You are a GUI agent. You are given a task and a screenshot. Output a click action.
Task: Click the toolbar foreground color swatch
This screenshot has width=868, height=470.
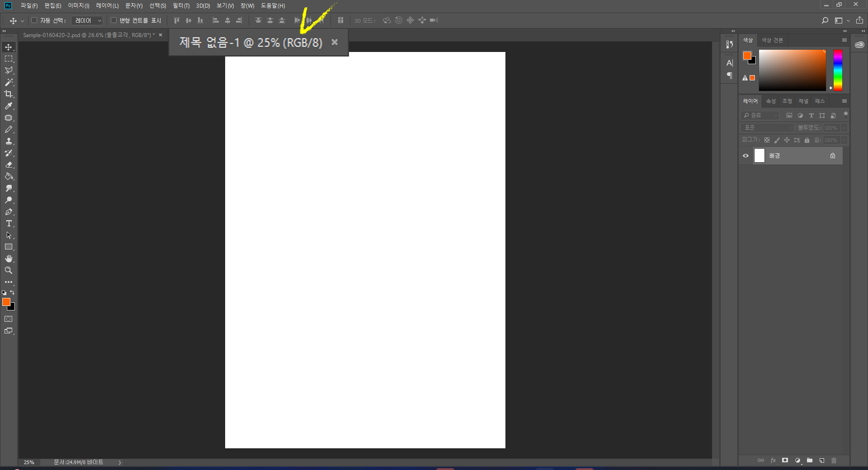click(x=6, y=302)
